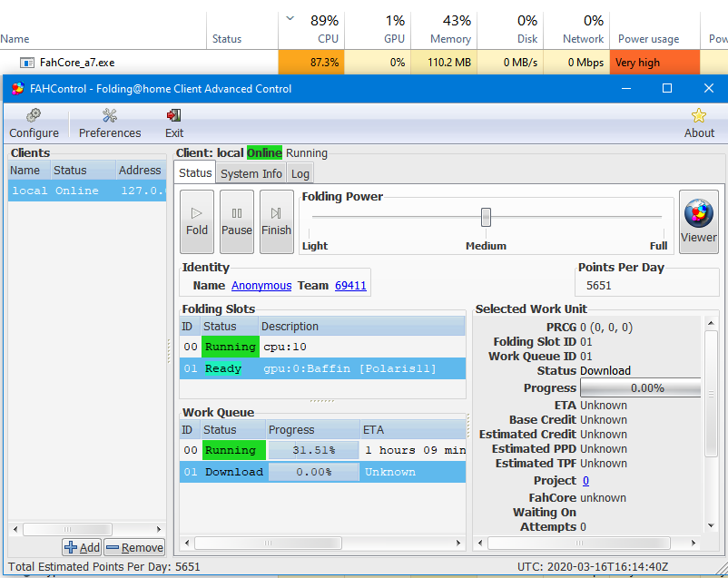This screenshot has width=728, height=578.
Task: Click Selected Work Unit horizontal right arrow
Action: [694, 543]
